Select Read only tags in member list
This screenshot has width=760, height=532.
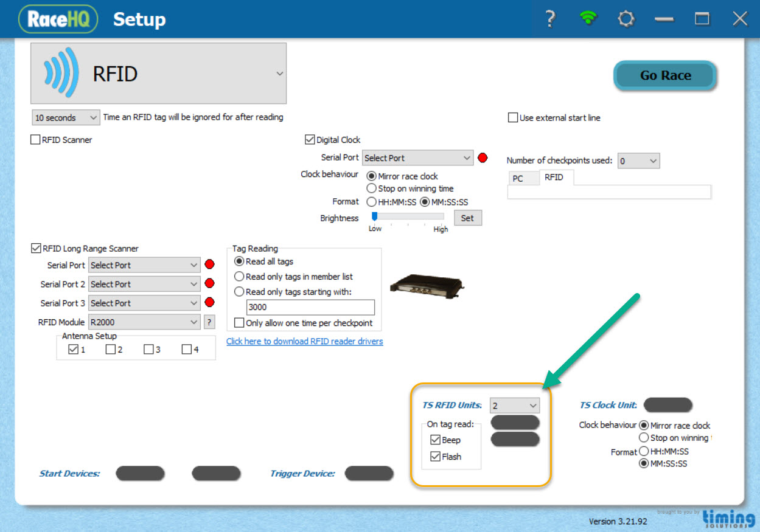tap(239, 277)
